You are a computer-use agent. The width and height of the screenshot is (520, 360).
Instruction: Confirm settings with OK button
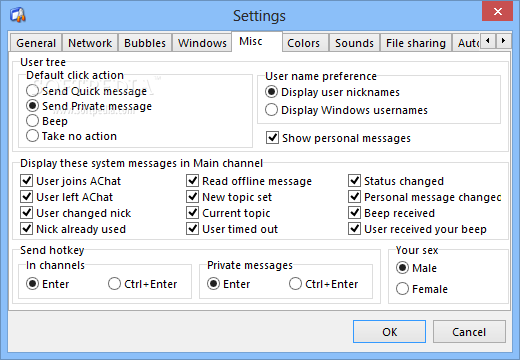click(x=389, y=332)
